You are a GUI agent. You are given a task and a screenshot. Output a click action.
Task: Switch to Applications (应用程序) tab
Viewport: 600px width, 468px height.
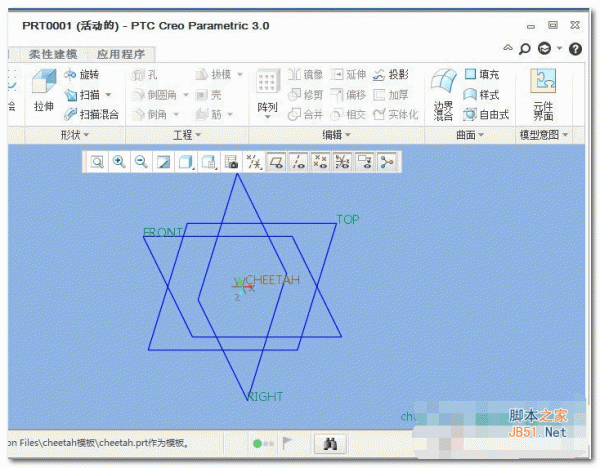[121, 54]
